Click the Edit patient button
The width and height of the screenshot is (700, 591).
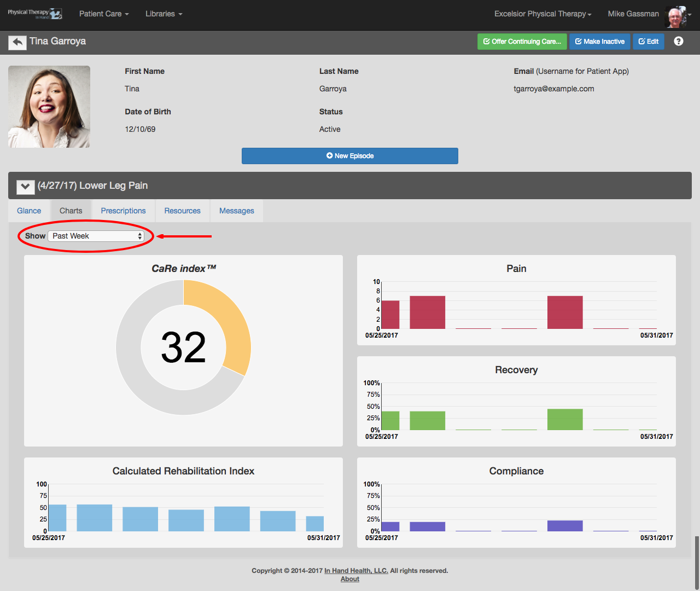(x=649, y=42)
